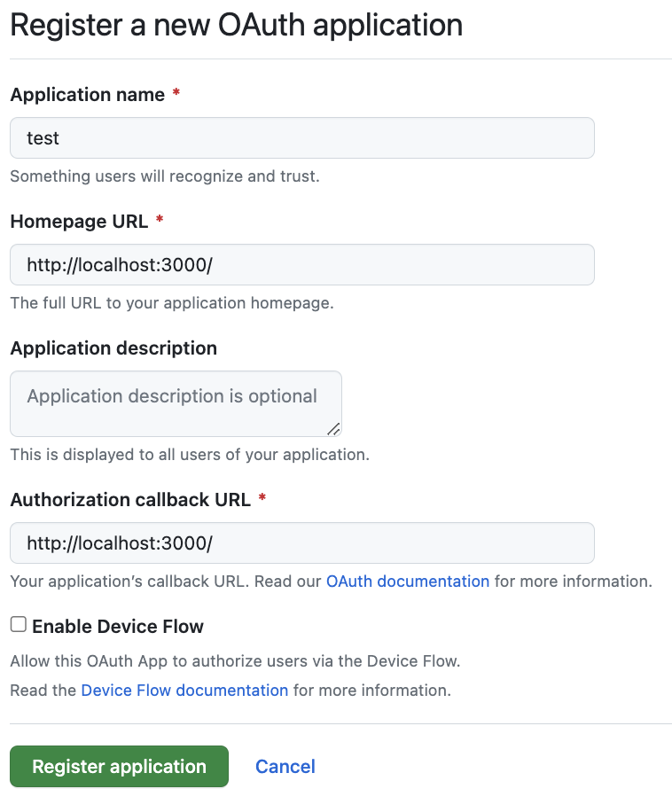Viewport: 672px width, 812px height.
Task: Click the Application name input field
Action: [301, 138]
